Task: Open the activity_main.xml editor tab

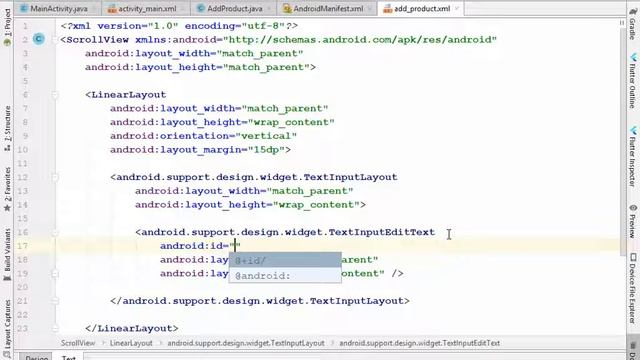Action: tap(147, 8)
